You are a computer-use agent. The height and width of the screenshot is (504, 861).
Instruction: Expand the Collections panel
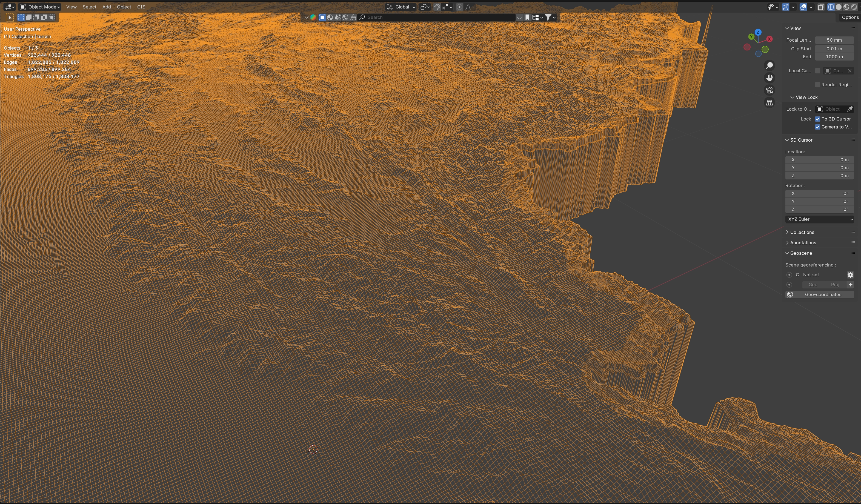802,232
